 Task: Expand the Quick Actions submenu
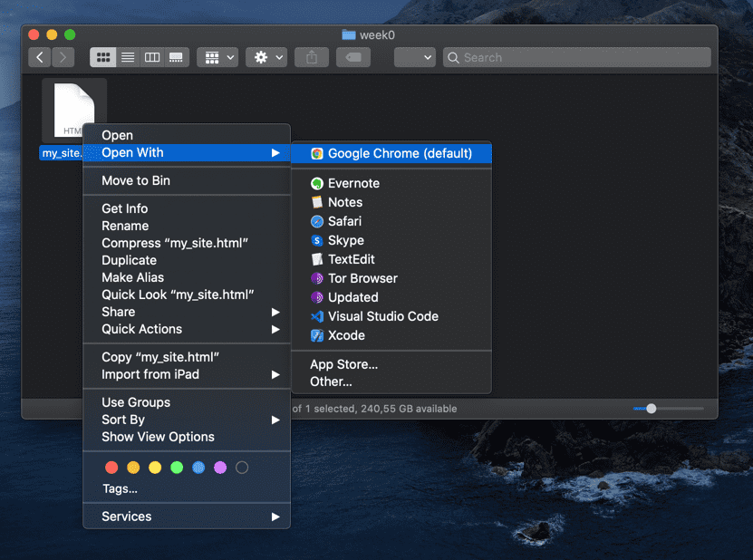(187, 330)
